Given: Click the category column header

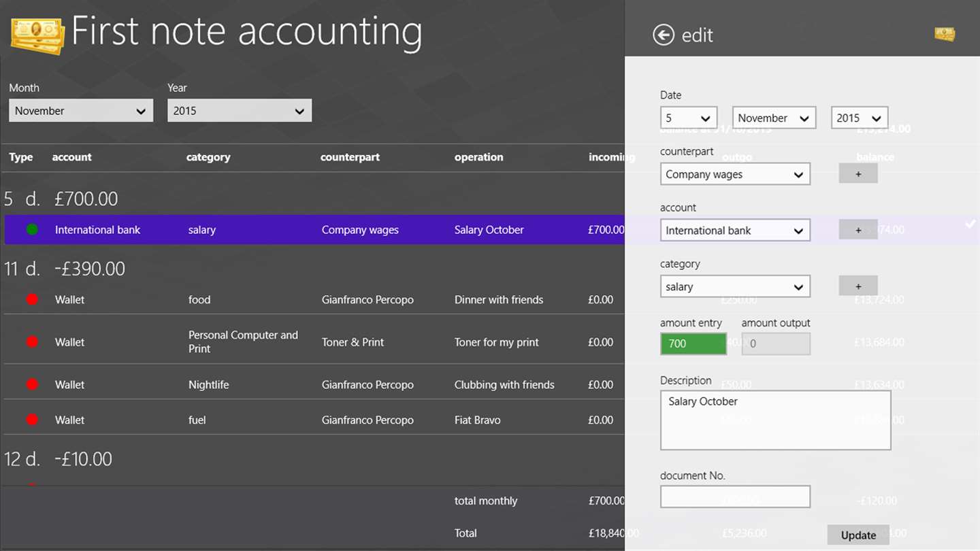Looking at the screenshot, I should [208, 157].
